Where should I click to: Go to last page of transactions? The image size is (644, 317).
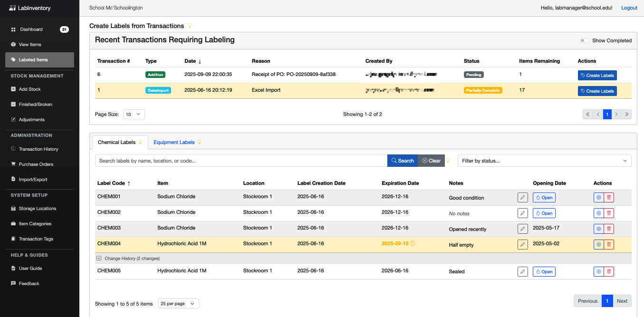click(626, 114)
